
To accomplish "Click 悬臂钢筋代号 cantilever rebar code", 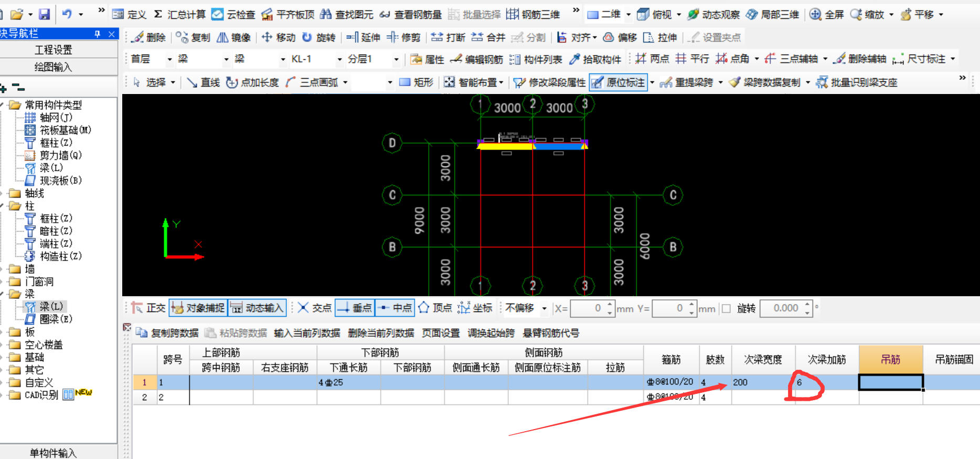I will click(551, 333).
